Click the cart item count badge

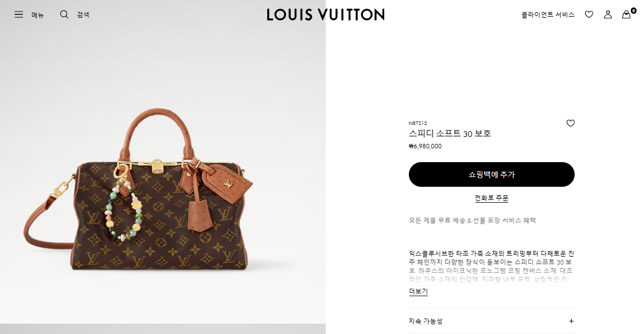coord(634,11)
